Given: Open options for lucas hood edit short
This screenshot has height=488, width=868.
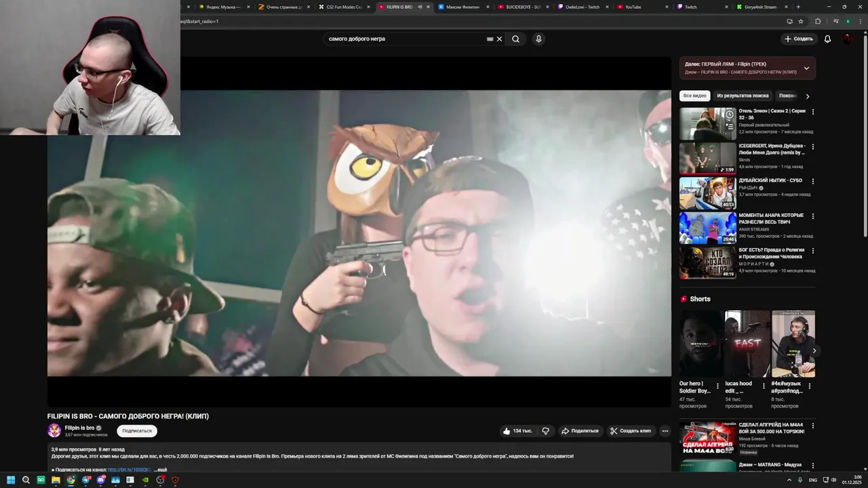Looking at the screenshot, I should click(x=763, y=386).
